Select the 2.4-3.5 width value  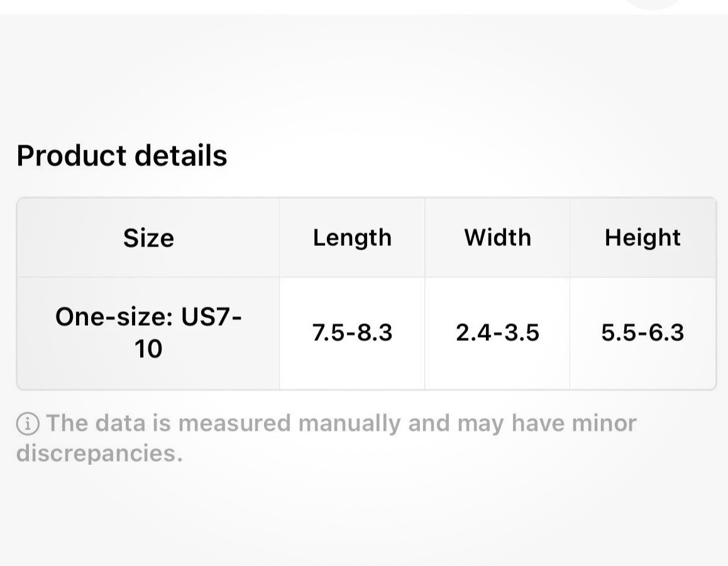pyautogui.click(x=498, y=333)
